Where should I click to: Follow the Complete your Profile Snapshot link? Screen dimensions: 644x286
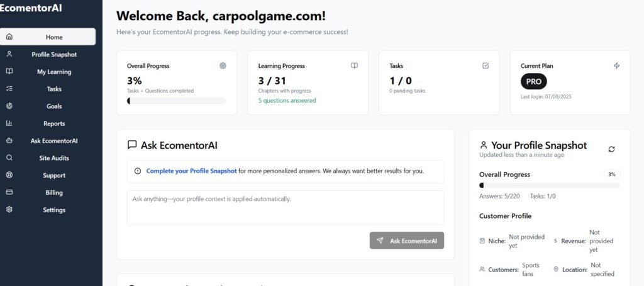[x=191, y=171]
